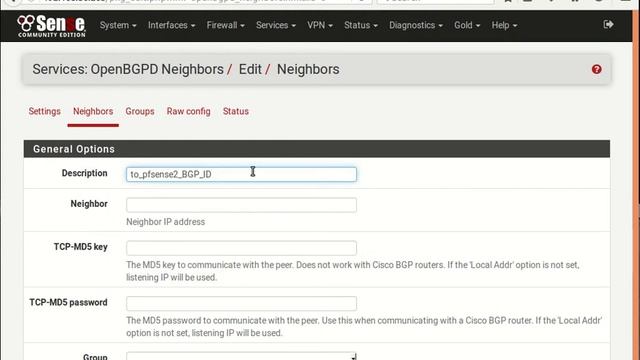Focus the Neighbor IP address field

[x=241, y=205]
